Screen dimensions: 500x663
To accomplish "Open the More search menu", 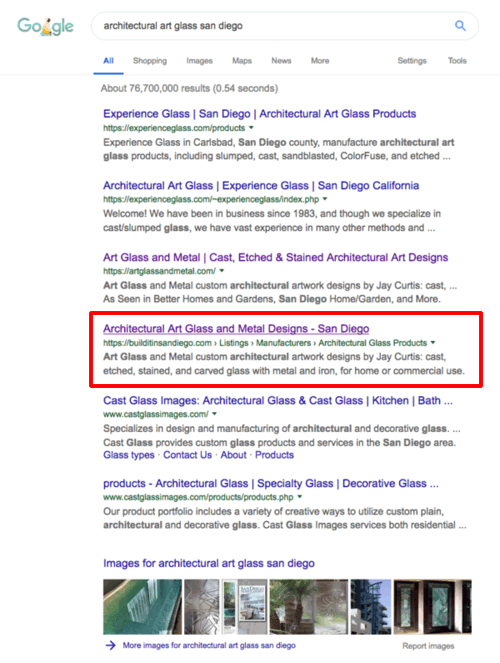I will point(320,61).
